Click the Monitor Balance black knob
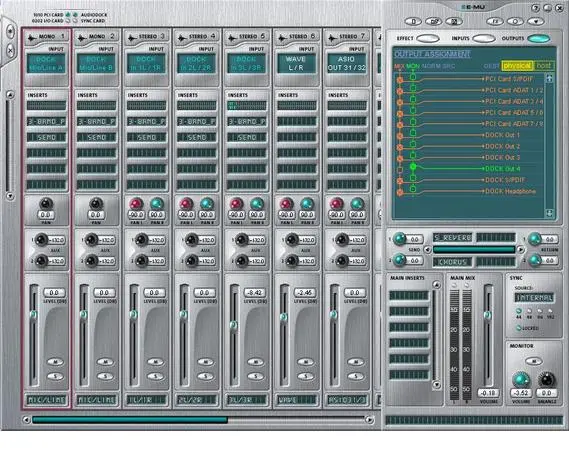 546,380
